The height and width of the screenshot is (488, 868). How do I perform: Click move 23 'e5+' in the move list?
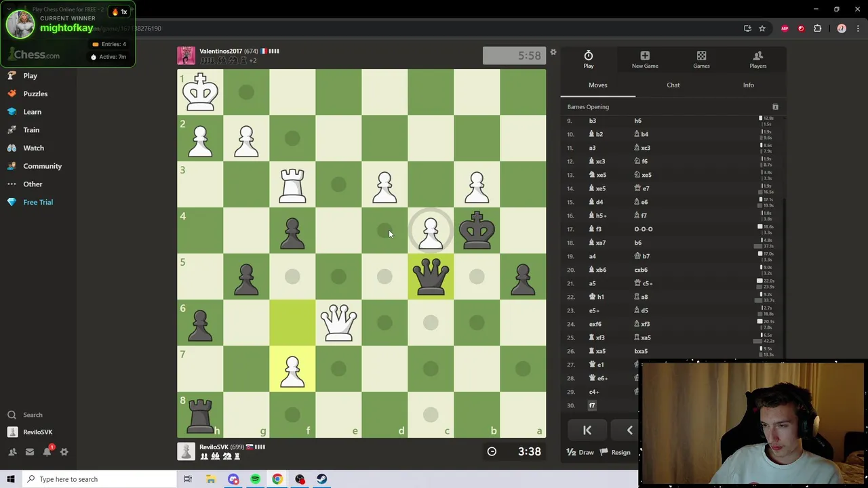594,310
